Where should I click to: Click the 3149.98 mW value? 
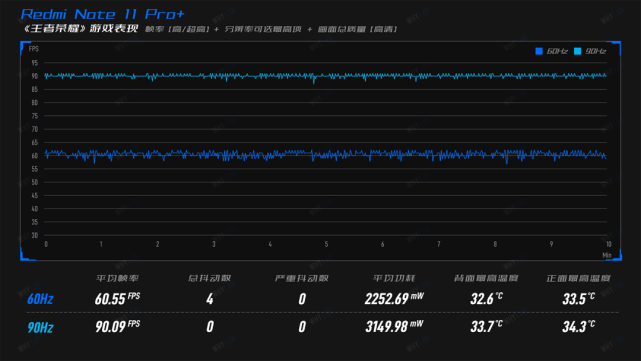[394, 326]
